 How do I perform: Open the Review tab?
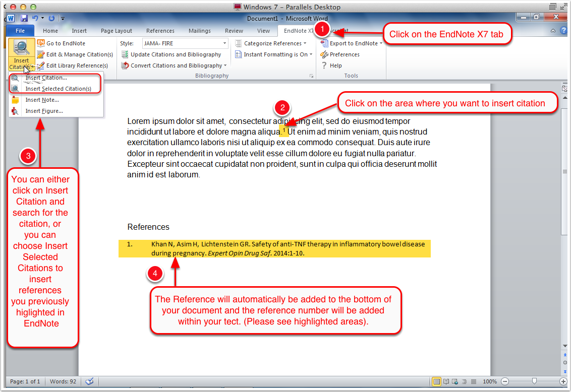pos(234,31)
